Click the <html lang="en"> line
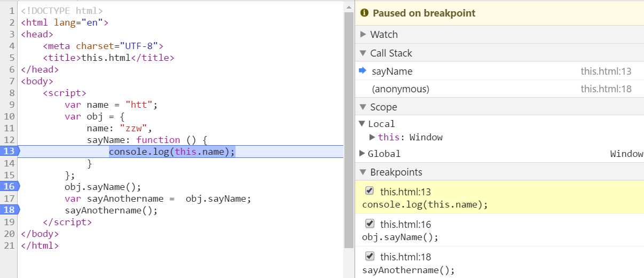Image resolution: width=644 pixels, height=278 pixels. coord(65,22)
